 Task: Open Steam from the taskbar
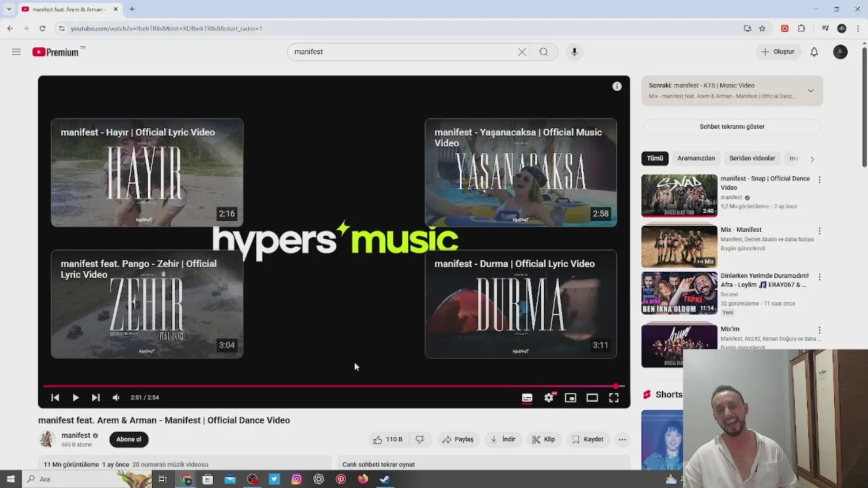[384, 479]
